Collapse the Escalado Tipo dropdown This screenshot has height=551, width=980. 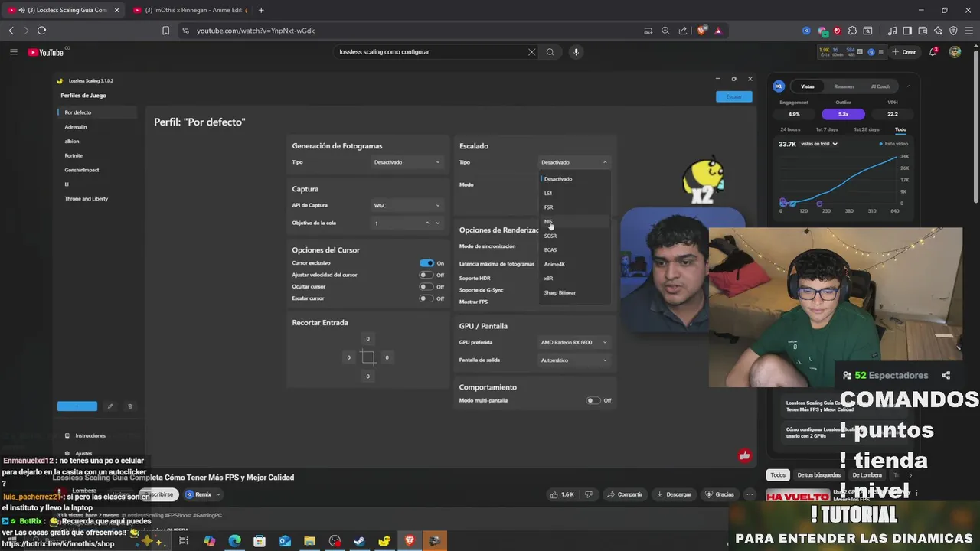(x=574, y=162)
